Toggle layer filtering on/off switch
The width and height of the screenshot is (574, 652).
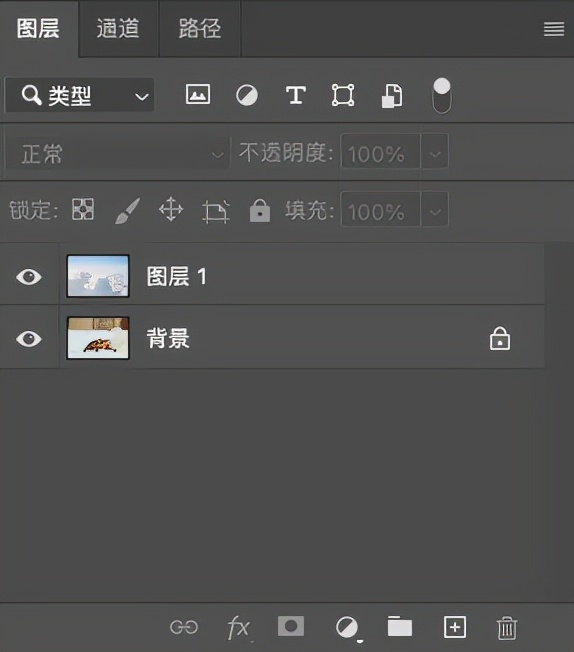click(441, 96)
